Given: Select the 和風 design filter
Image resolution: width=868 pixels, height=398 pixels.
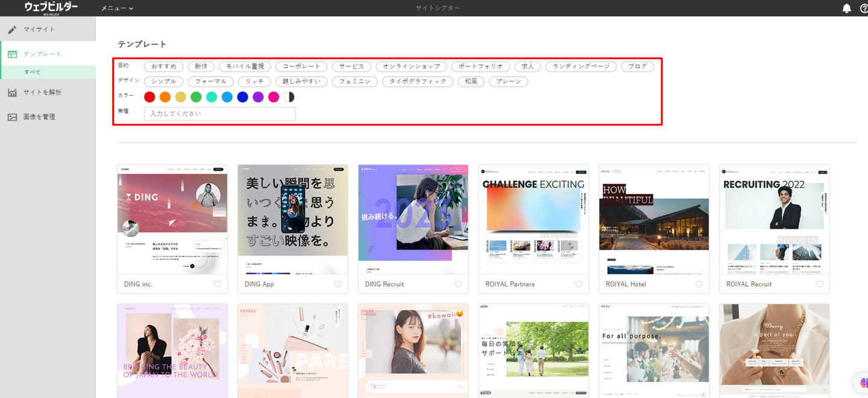Looking at the screenshot, I should (x=471, y=81).
